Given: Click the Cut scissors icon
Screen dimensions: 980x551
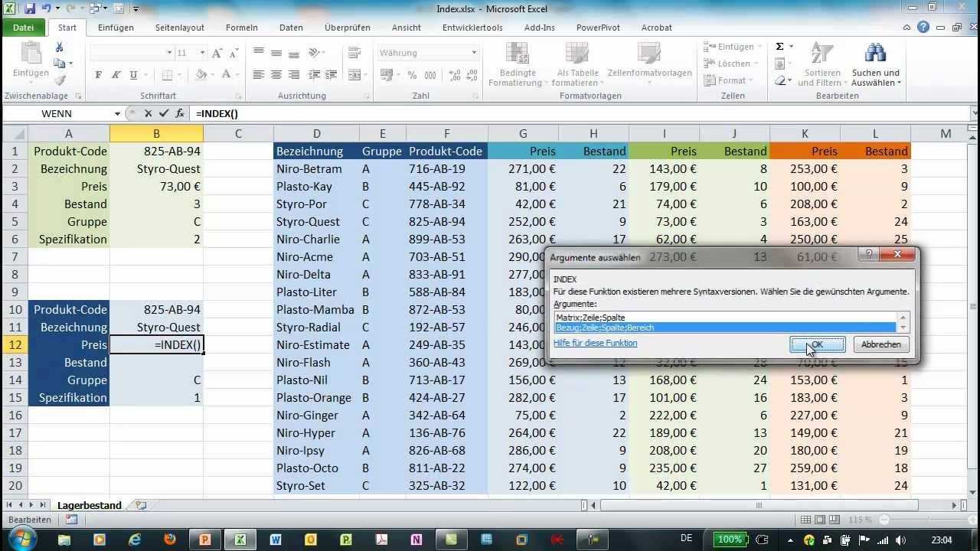Looking at the screenshot, I should click(x=59, y=47).
